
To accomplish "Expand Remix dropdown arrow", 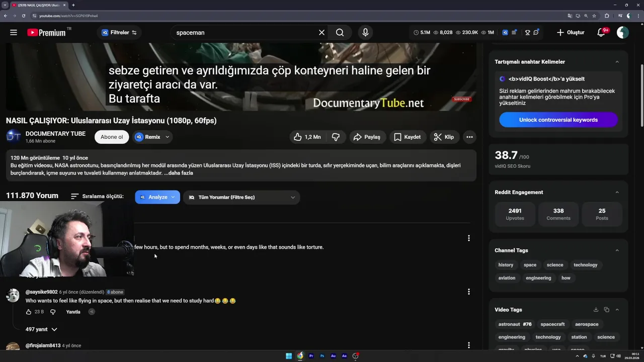I will (168, 137).
